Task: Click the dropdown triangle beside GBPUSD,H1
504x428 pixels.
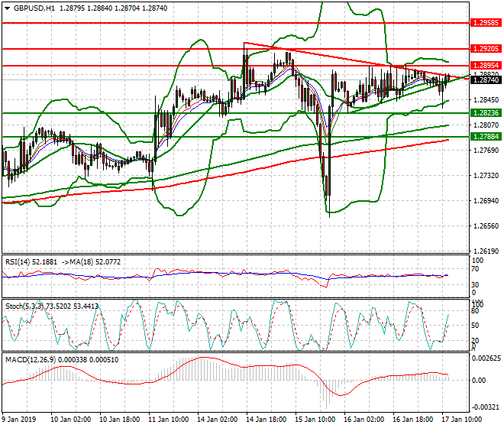Action: click(5, 8)
